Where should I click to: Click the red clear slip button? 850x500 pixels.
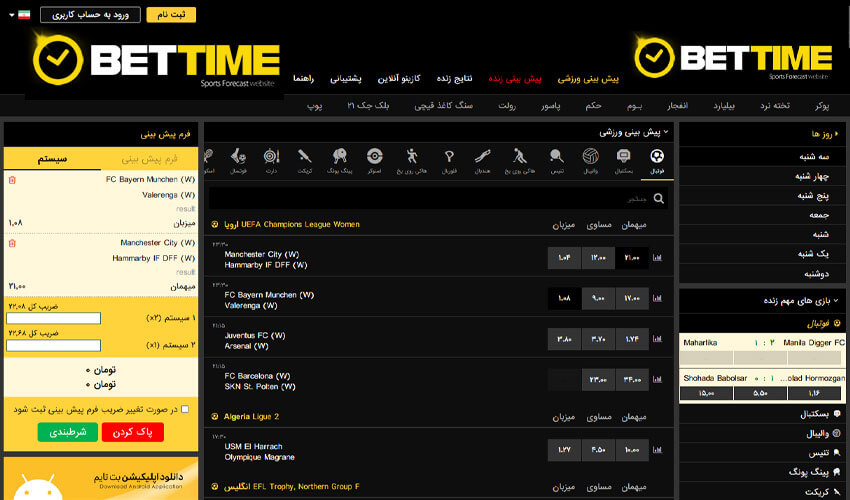click(133, 432)
